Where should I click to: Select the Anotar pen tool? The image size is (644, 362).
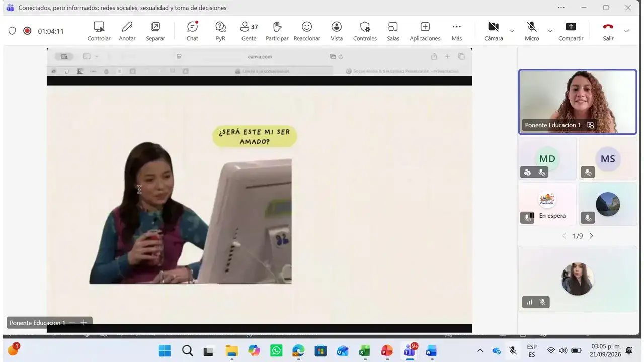[x=127, y=31]
